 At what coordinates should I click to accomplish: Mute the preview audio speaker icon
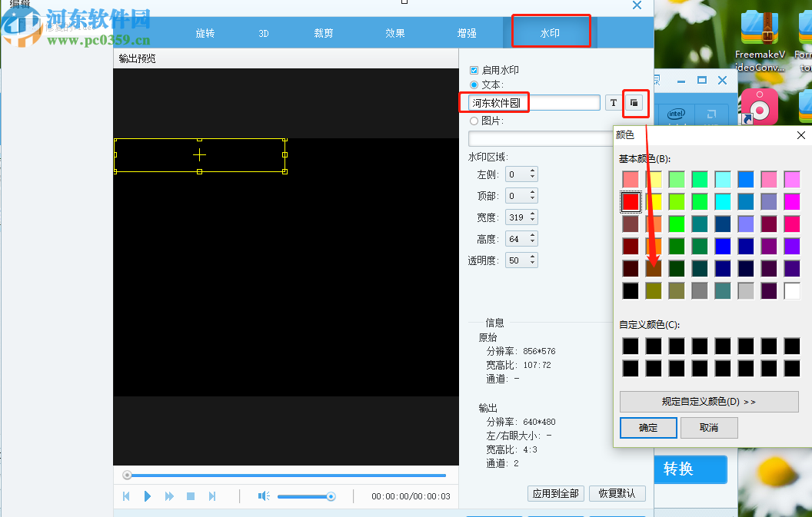[263, 496]
